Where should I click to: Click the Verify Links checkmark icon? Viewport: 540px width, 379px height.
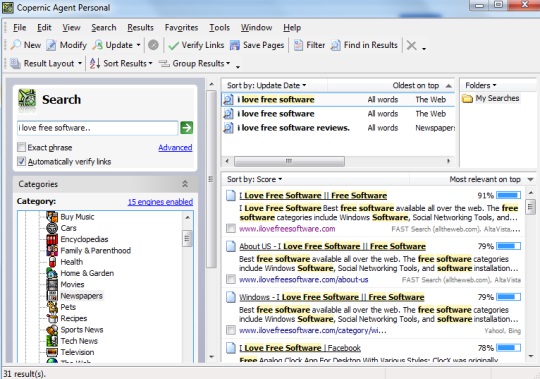tap(174, 45)
